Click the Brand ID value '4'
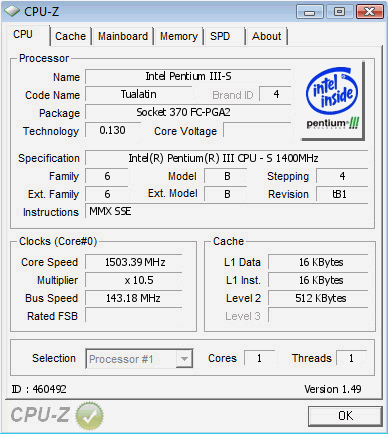This screenshot has height=434, width=388. pos(276,94)
